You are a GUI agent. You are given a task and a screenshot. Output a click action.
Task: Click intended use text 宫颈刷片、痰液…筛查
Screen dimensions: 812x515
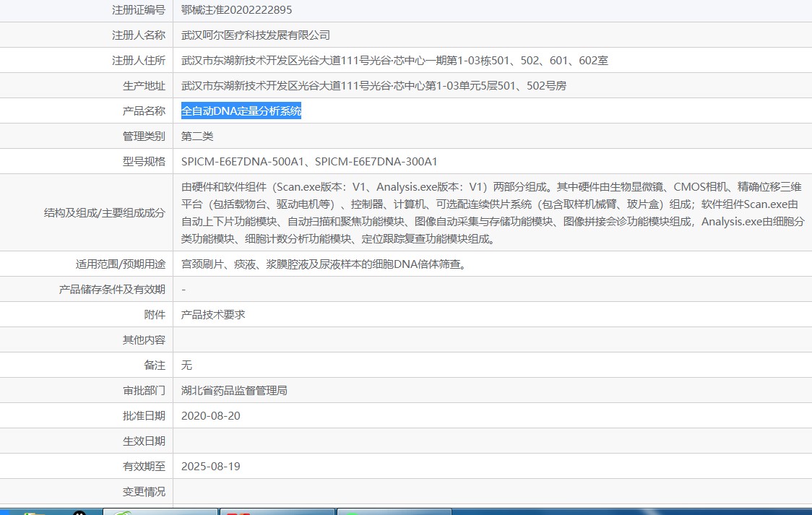(x=325, y=264)
